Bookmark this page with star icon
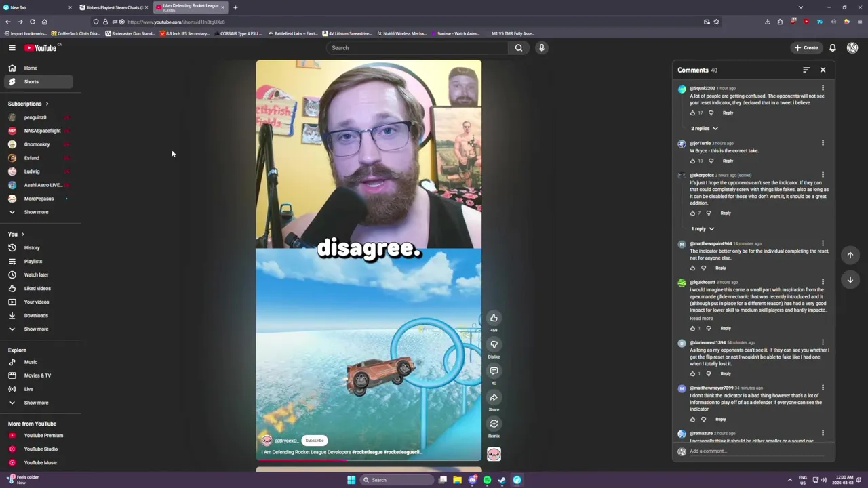 point(716,22)
